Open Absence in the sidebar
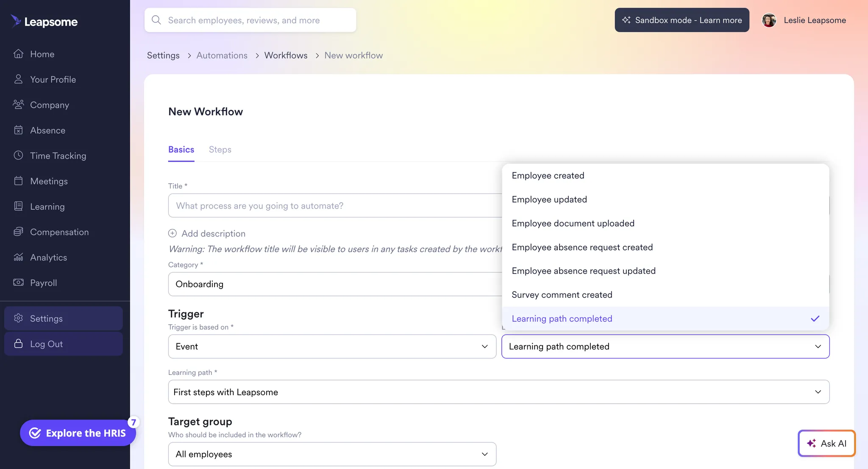This screenshot has height=469, width=868. click(x=47, y=130)
